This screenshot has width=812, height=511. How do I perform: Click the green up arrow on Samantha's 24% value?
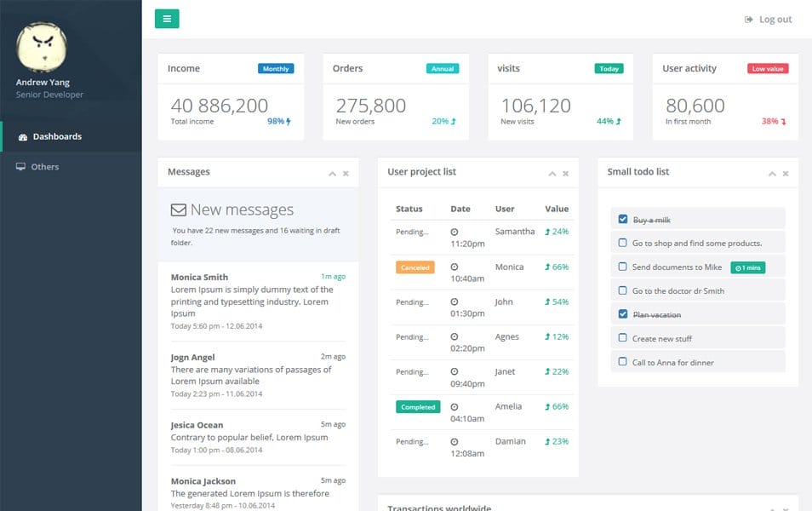(x=549, y=231)
